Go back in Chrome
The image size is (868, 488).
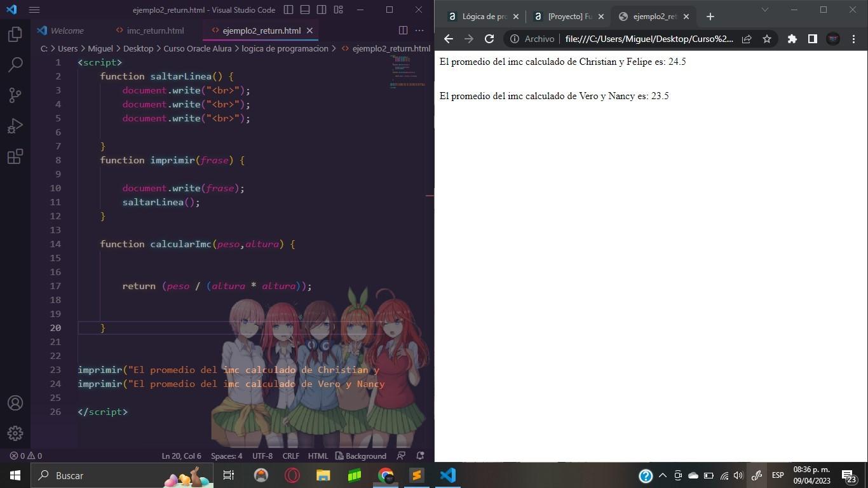[449, 39]
